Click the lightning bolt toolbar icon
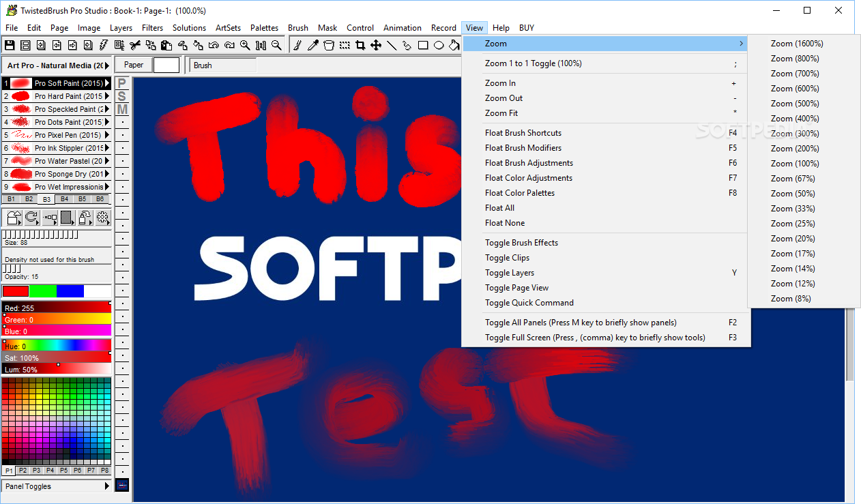 (x=104, y=46)
